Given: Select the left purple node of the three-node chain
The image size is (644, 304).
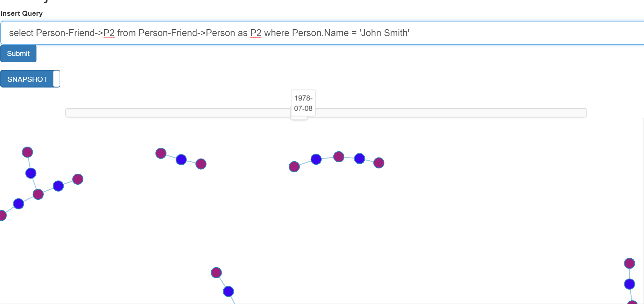Looking at the screenshot, I should [x=161, y=153].
